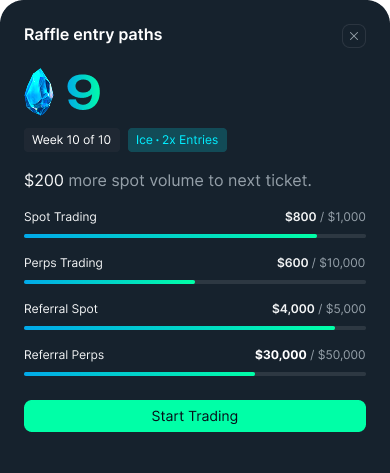Click the Ice 2x Entries badge
The width and height of the screenshot is (390, 473).
tap(177, 140)
